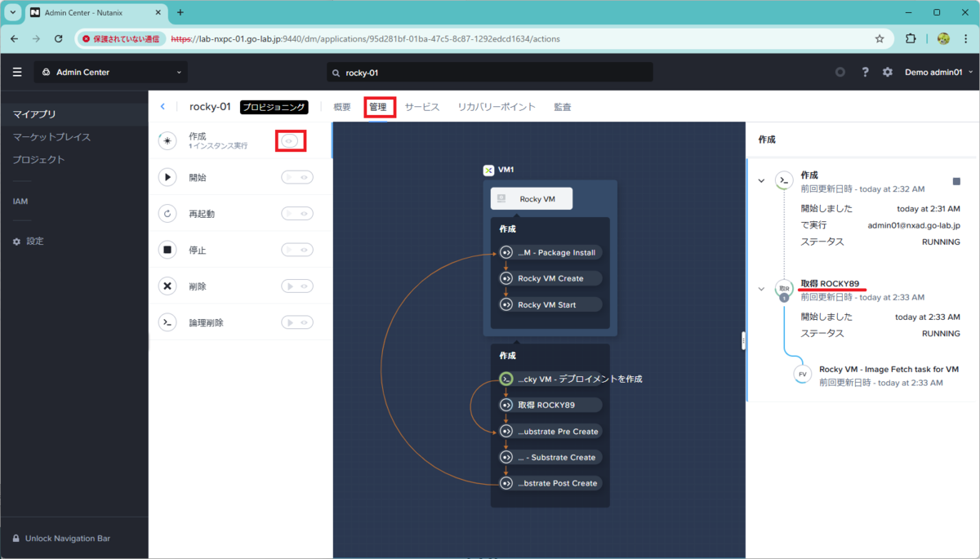Select the 取得 ROCKY89 task node icon
The height and width of the screenshot is (559, 980).
[x=506, y=405]
